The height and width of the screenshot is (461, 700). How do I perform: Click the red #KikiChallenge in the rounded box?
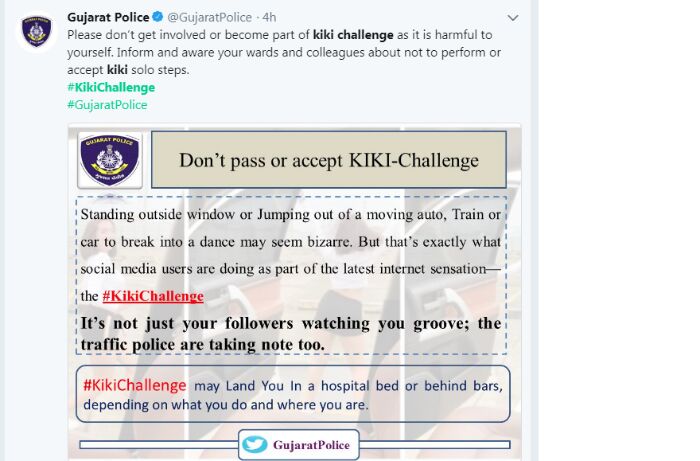point(135,385)
